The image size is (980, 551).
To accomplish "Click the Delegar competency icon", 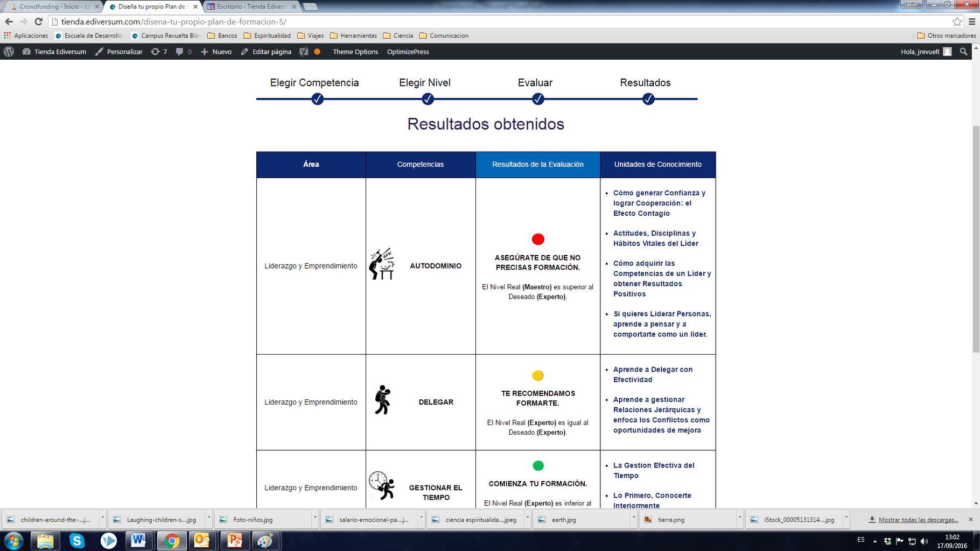I will (382, 400).
